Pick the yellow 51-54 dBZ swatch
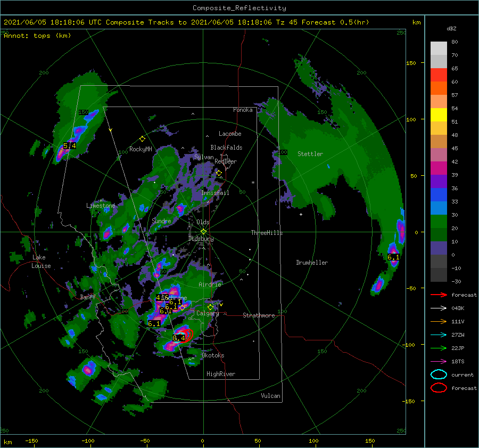Screen dimensions: 479x448 tap(439, 115)
